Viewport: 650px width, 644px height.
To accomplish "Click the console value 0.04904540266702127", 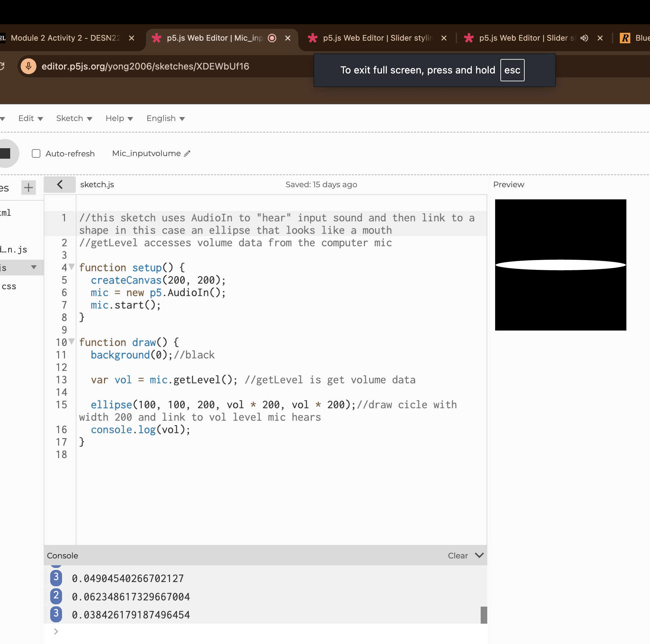I will (x=128, y=578).
